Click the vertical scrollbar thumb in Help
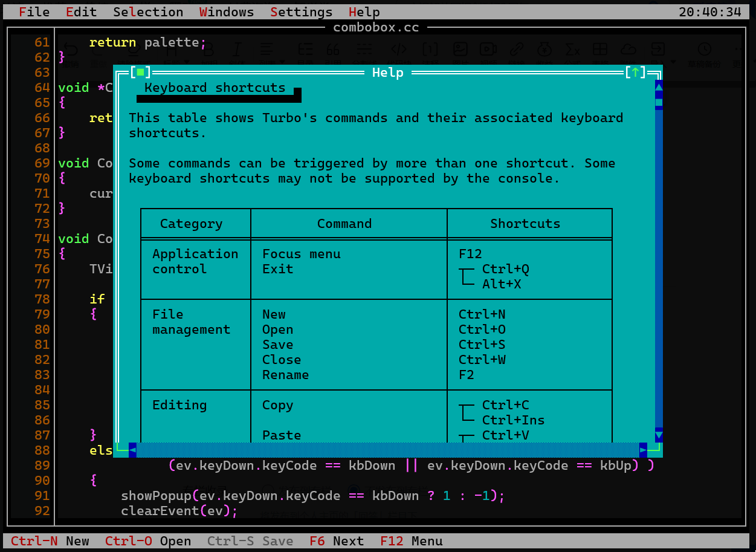Image resolution: width=756 pixels, height=552 pixels. coord(659,103)
